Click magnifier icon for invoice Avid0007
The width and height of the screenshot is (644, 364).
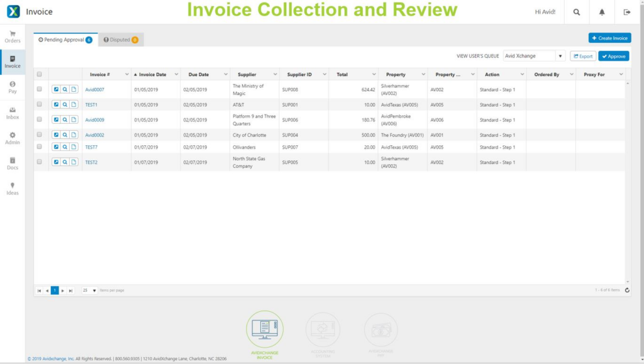(x=65, y=89)
